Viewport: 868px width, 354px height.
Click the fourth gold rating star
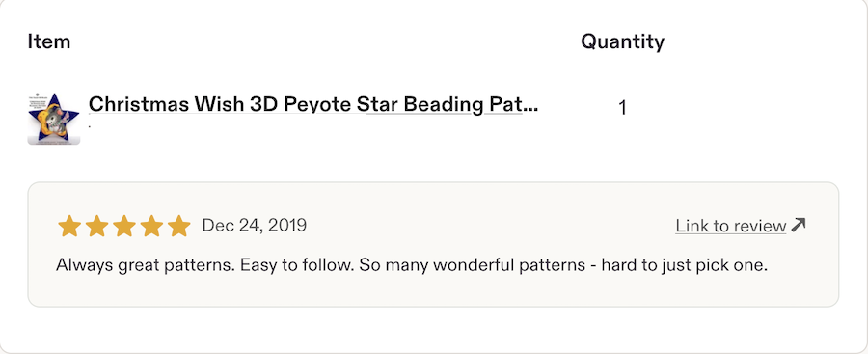[x=151, y=226]
